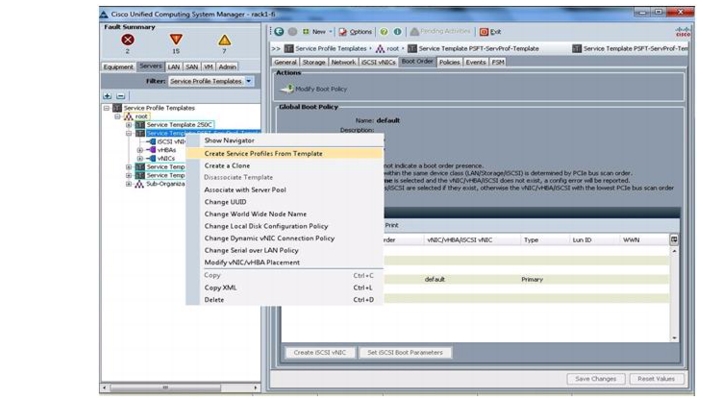Viewport: 703px width, 412px height.
Task: Choose Associate with Server Pool
Action: [x=245, y=190]
